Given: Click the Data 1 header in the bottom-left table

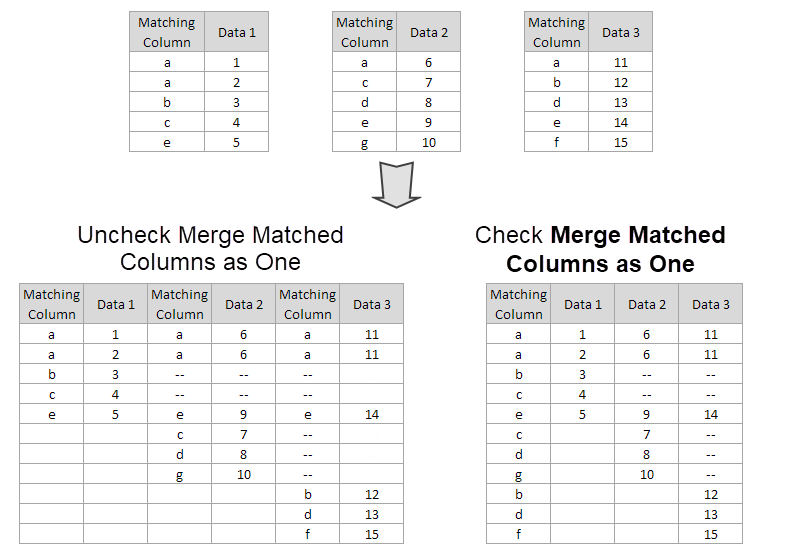Looking at the screenshot, I should coord(116,304).
